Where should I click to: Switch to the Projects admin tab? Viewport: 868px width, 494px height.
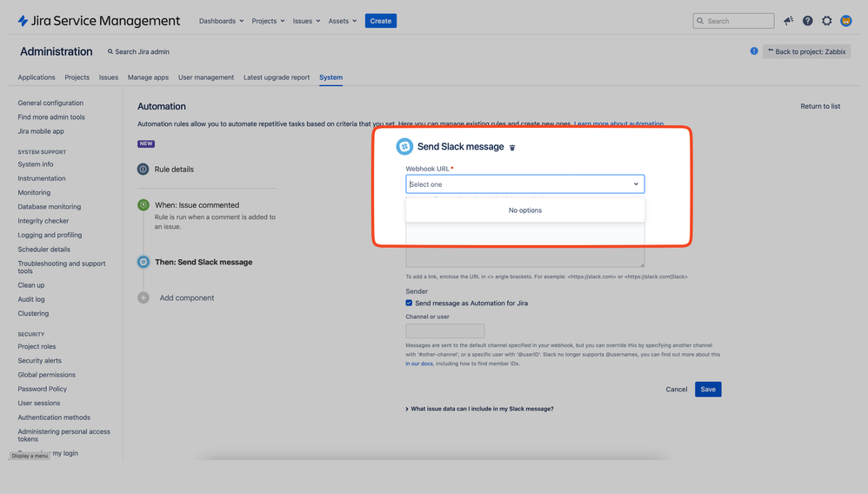(x=77, y=77)
